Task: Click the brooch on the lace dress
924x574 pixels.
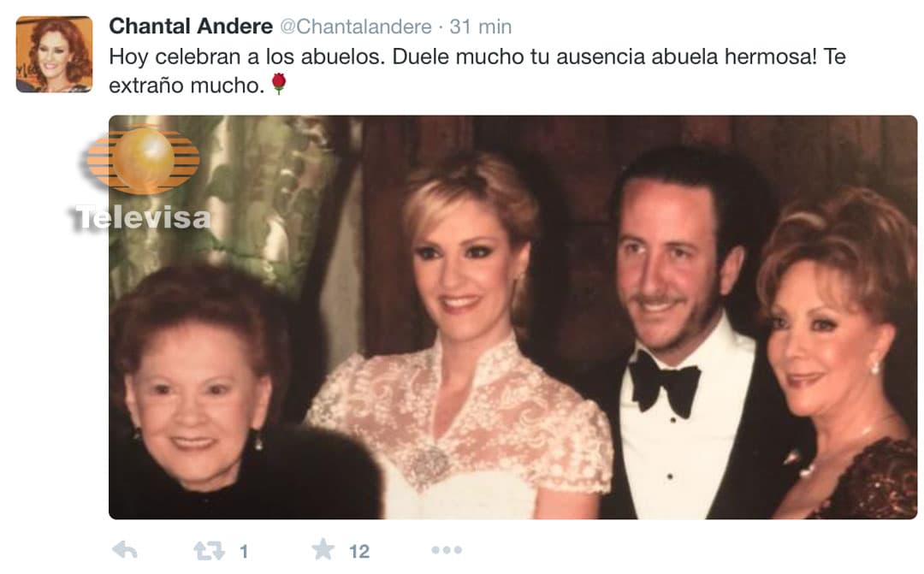Action: 429,465
